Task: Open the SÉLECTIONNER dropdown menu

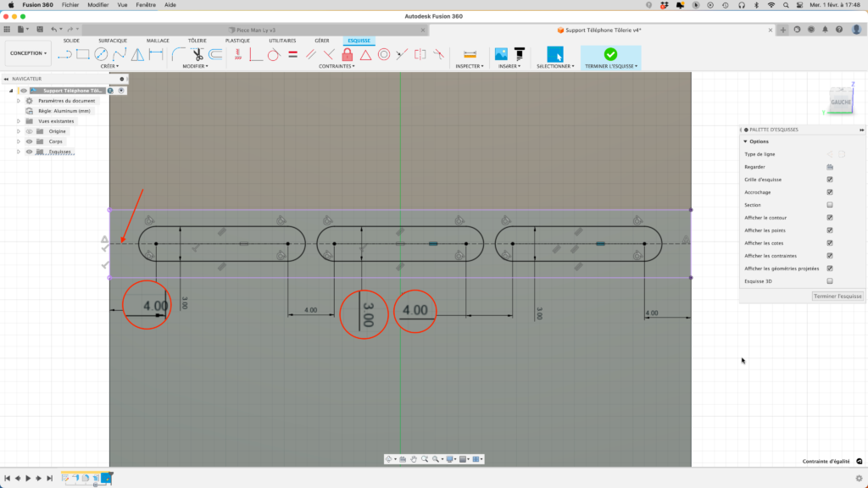Action: 555,66
